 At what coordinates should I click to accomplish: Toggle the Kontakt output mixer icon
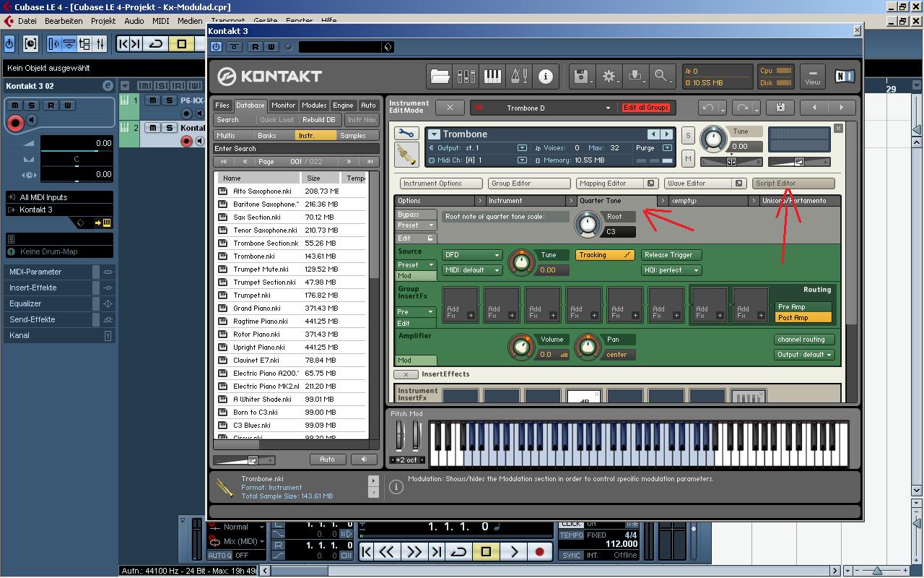pos(466,76)
